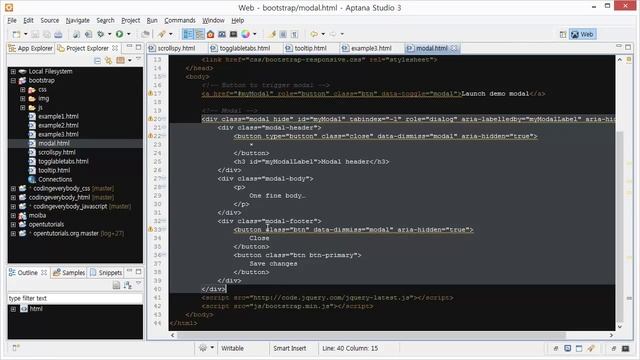Click warning marker on line 33
The height and width of the screenshot is (360, 640).
150,229
